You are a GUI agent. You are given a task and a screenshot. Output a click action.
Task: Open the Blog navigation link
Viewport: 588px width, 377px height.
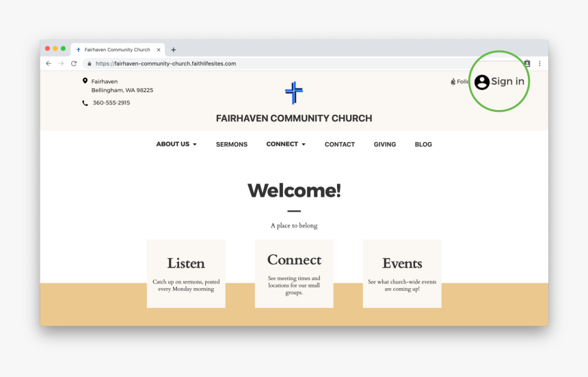point(423,144)
